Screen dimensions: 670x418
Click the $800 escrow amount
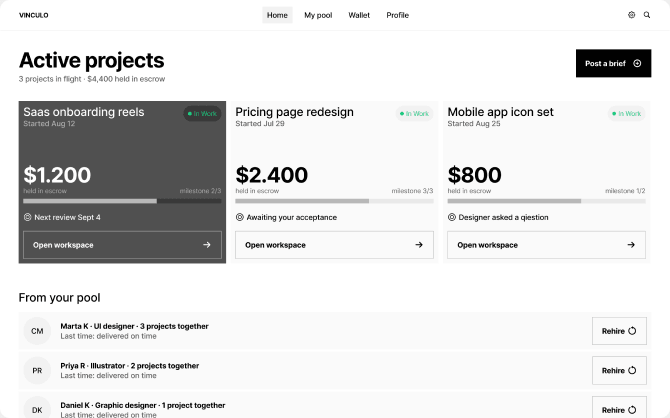click(x=474, y=175)
